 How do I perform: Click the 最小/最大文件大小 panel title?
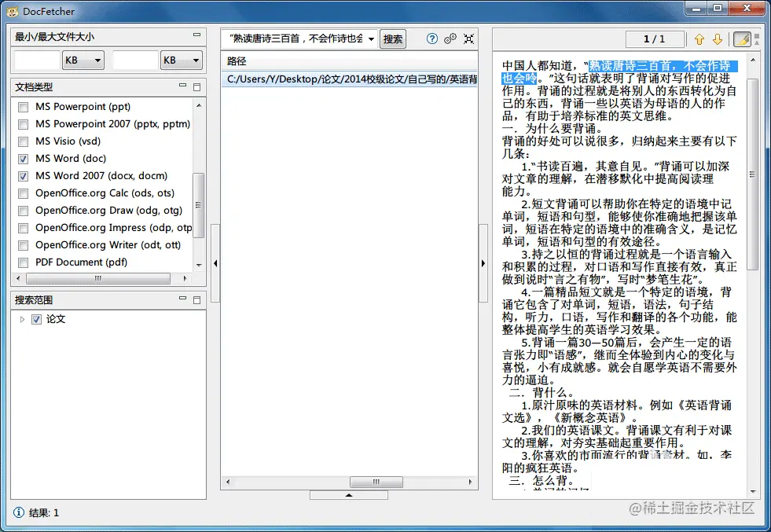54,37
